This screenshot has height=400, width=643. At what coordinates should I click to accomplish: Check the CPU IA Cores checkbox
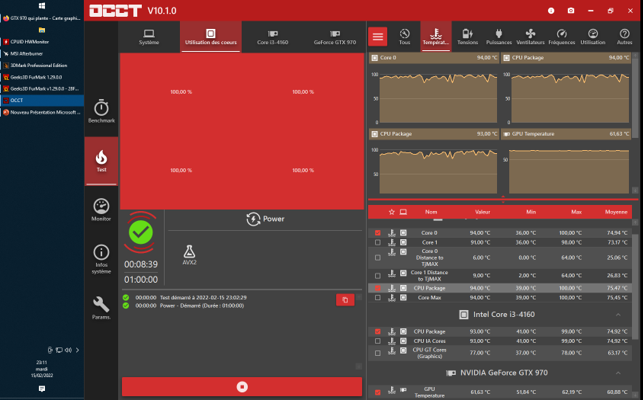click(x=378, y=341)
